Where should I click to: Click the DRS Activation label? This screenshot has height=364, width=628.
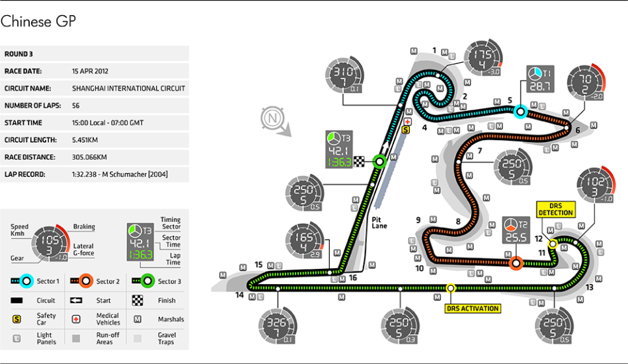(473, 309)
